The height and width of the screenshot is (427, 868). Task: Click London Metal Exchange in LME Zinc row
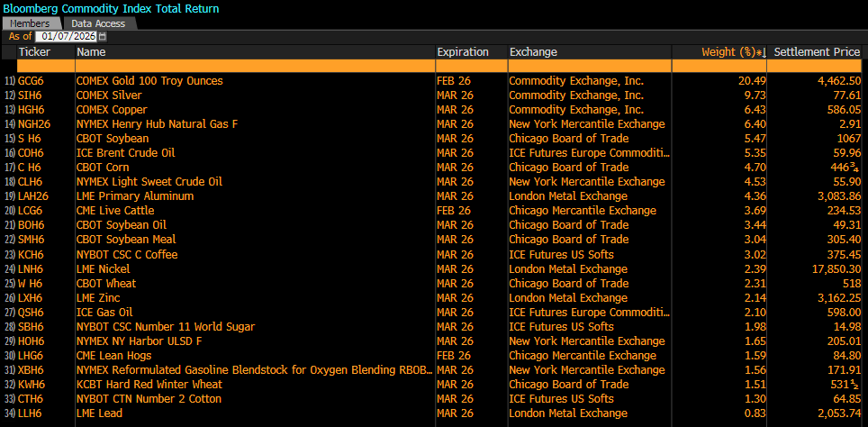click(x=568, y=298)
